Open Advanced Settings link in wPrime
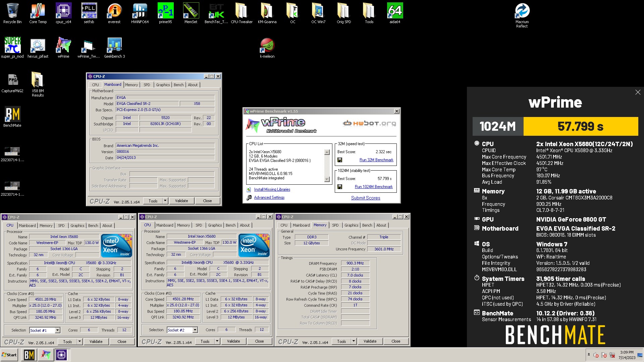Viewport: 644px width, 362px height. (x=269, y=197)
